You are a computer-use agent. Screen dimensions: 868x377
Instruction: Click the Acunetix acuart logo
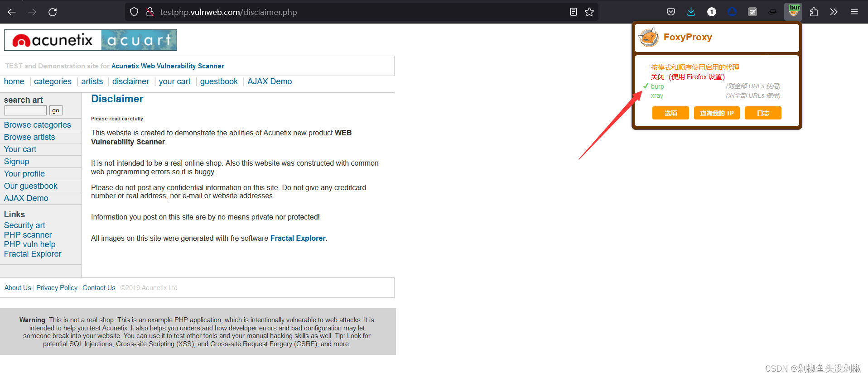91,40
